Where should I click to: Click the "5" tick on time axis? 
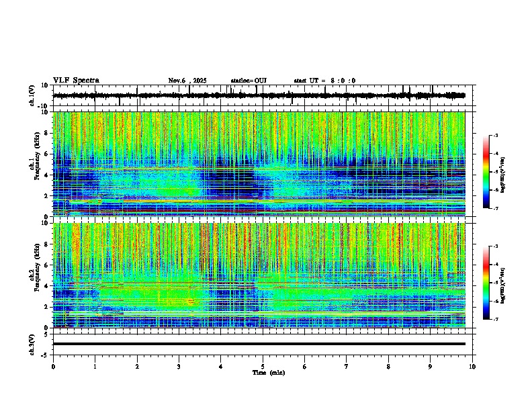pos(263,367)
